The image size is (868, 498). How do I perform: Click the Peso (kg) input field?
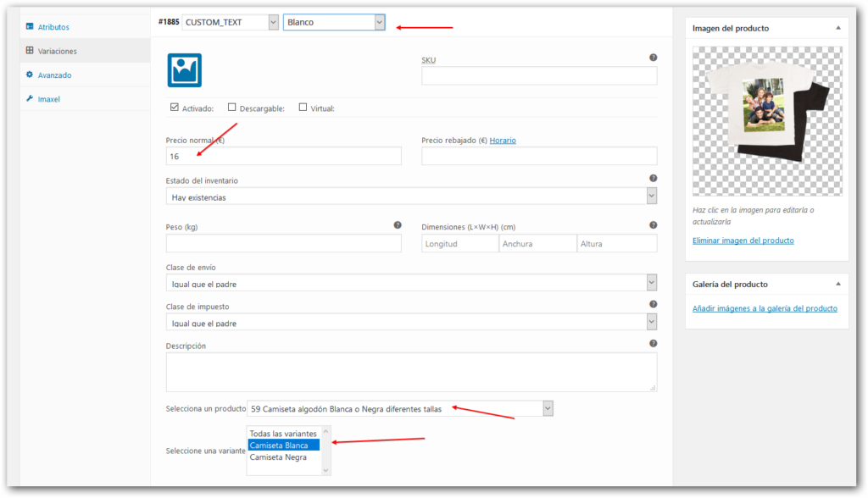click(x=283, y=243)
